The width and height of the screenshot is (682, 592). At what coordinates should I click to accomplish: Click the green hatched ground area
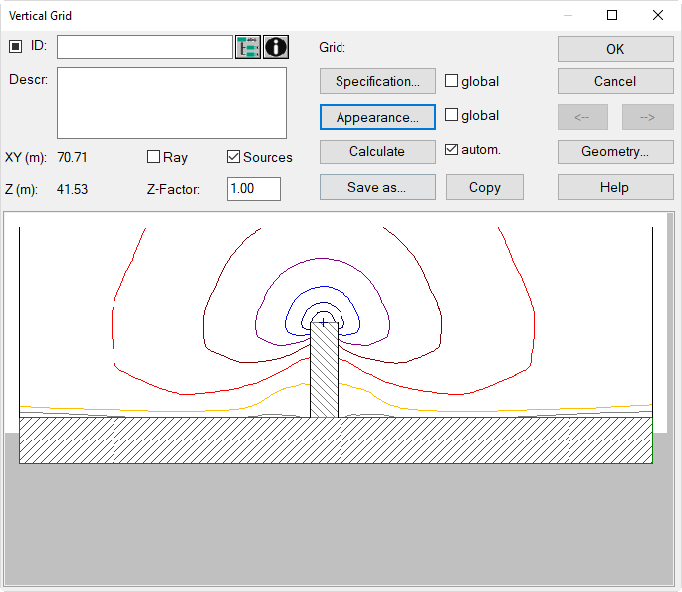pyautogui.click(x=336, y=440)
